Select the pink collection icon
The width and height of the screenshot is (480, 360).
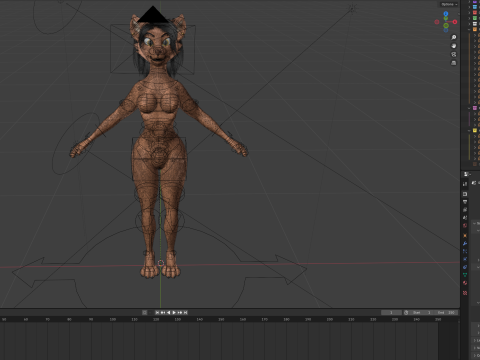(x=475, y=108)
